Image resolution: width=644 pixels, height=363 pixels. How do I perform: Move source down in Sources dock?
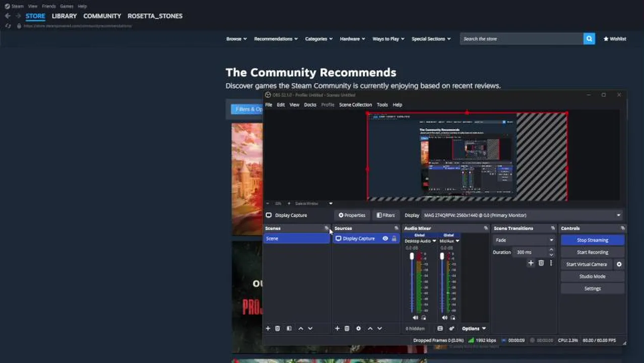click(380, 329)
